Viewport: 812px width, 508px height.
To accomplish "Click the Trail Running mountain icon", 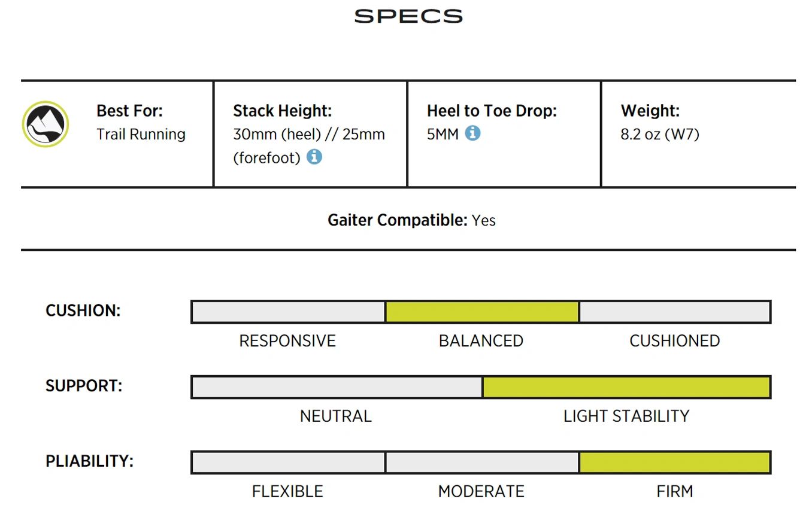I will 46,124.
